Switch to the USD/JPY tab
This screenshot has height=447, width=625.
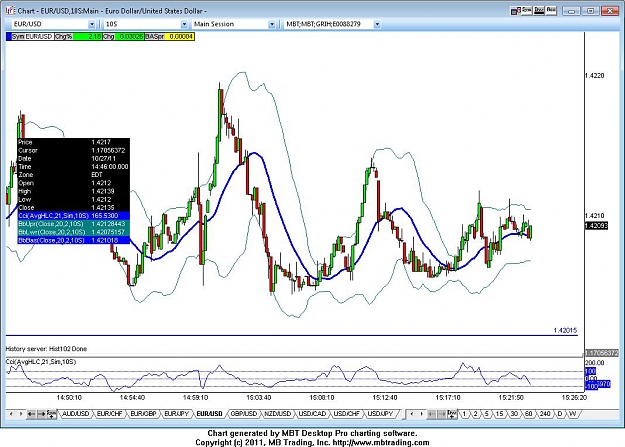tap(380, 414)
